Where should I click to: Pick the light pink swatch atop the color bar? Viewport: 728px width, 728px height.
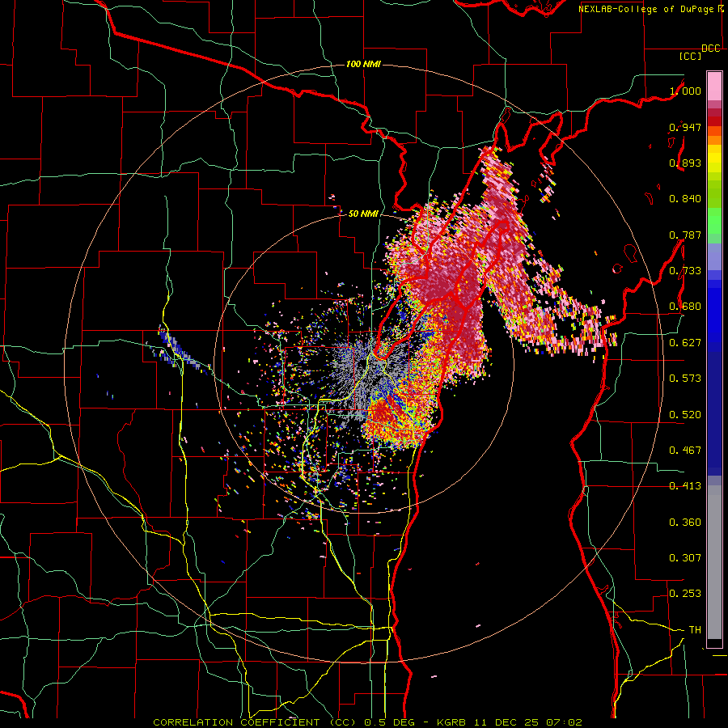pos(714,86)
